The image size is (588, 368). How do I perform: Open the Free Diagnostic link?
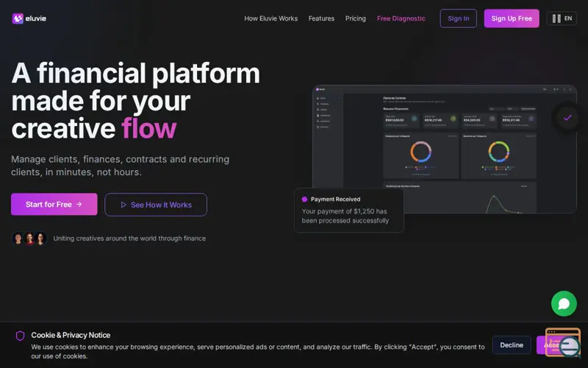401,18
